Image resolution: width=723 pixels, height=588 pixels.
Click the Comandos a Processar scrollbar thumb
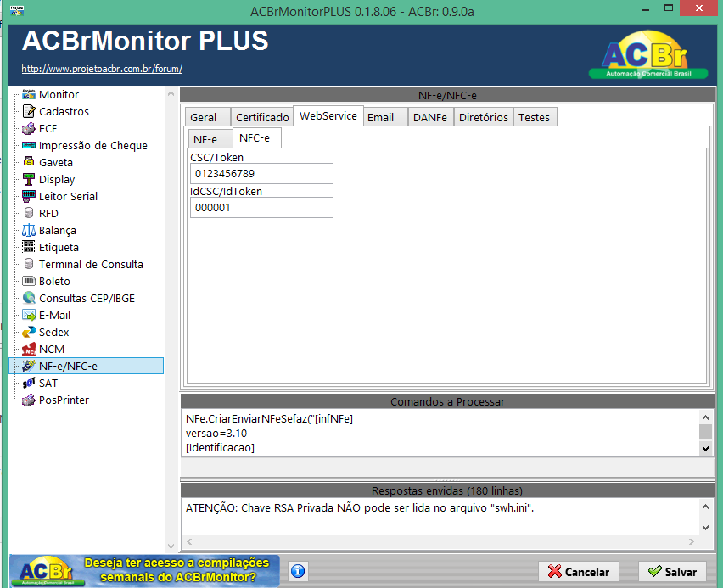click(705, 432)
